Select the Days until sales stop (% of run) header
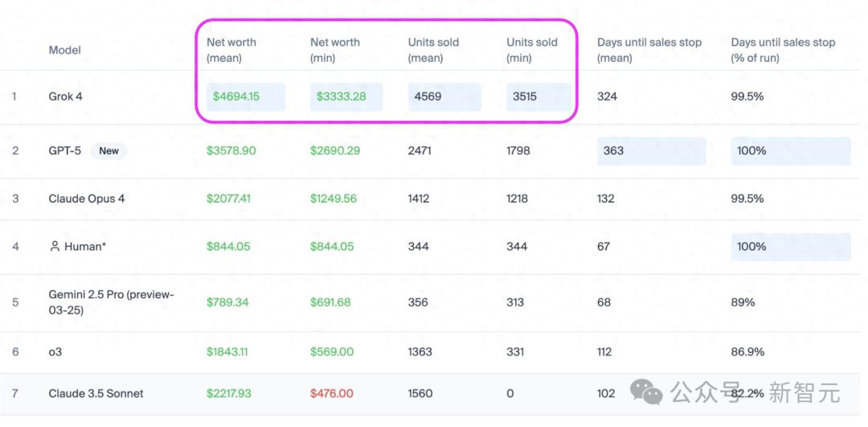 (782, 50)
